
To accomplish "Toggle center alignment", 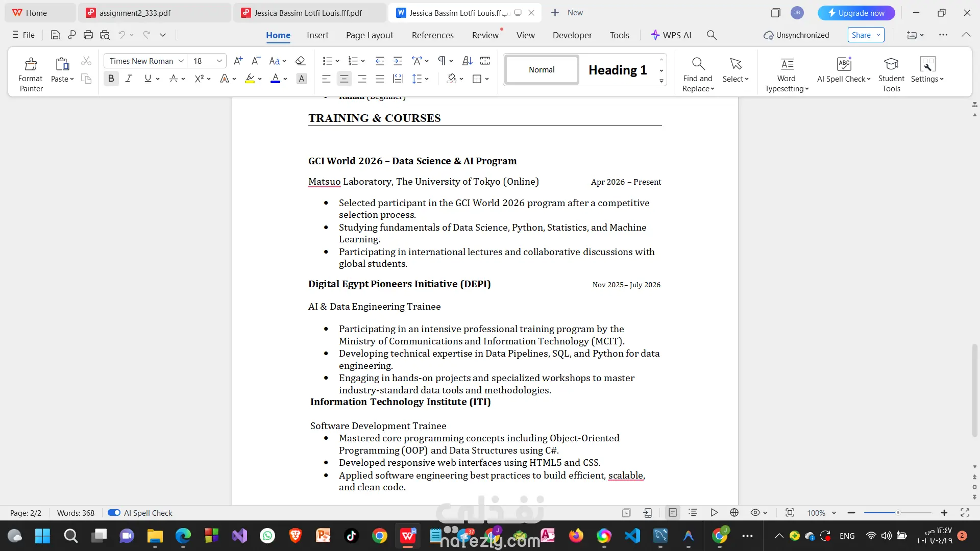I will coord(344,79).
